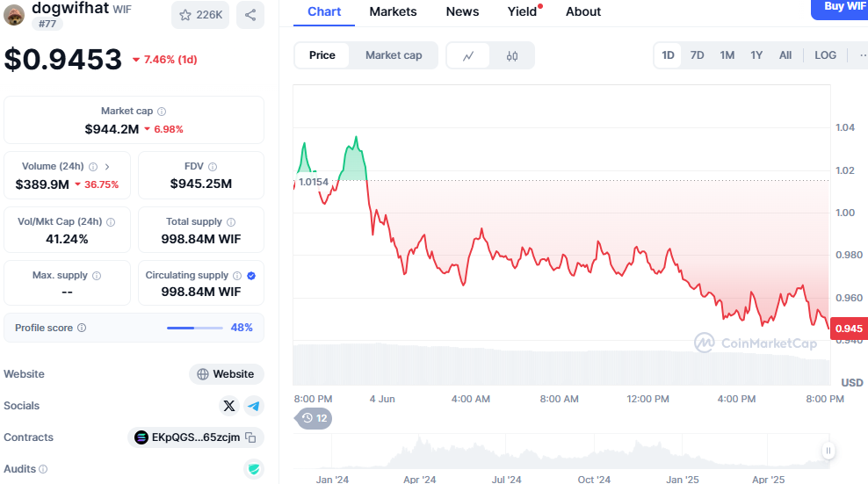Open Circulating supply info icon
This screenshot has width=868, height=484.
point(237,276)
